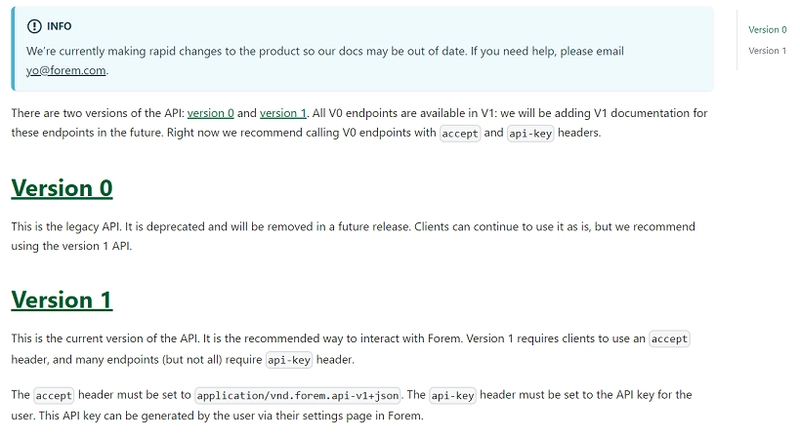Select the 'accept' code tag in intro paragraph

460,134
